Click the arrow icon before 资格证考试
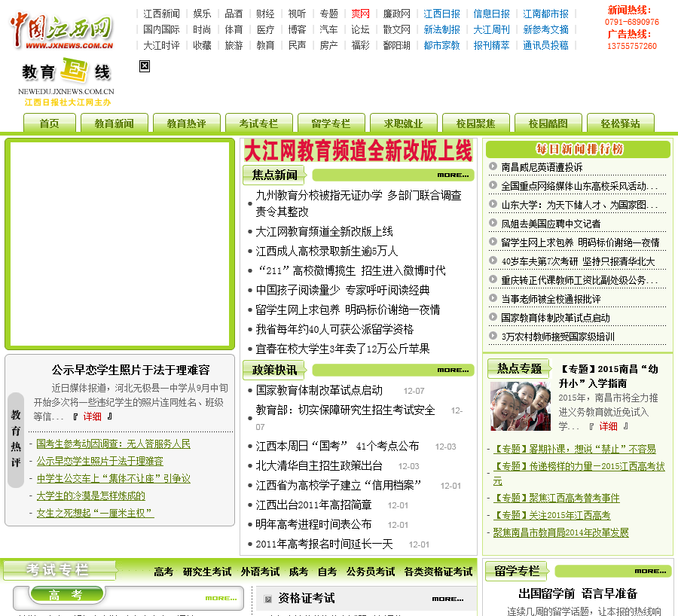The width and height of the screenshot is (678, 616). [268, 599]
